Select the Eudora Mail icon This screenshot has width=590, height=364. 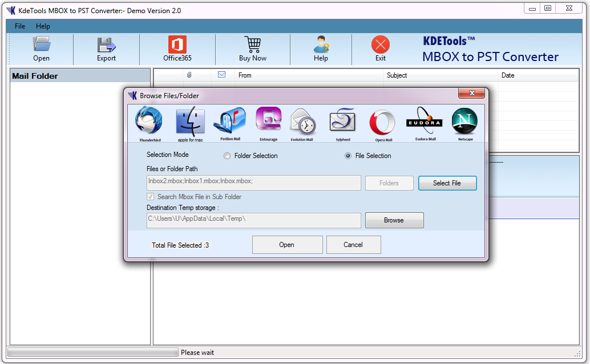pyautogui.click(x=424, y=122)
